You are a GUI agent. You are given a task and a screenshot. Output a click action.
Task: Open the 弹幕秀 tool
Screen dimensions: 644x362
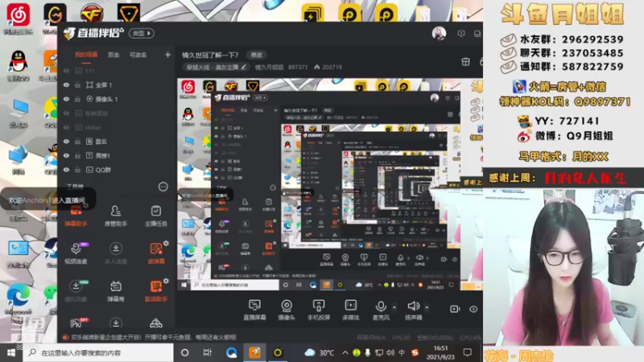pos(116,291)
